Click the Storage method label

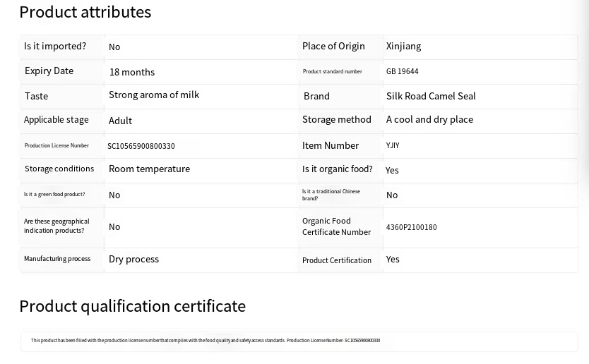(336, 119)
